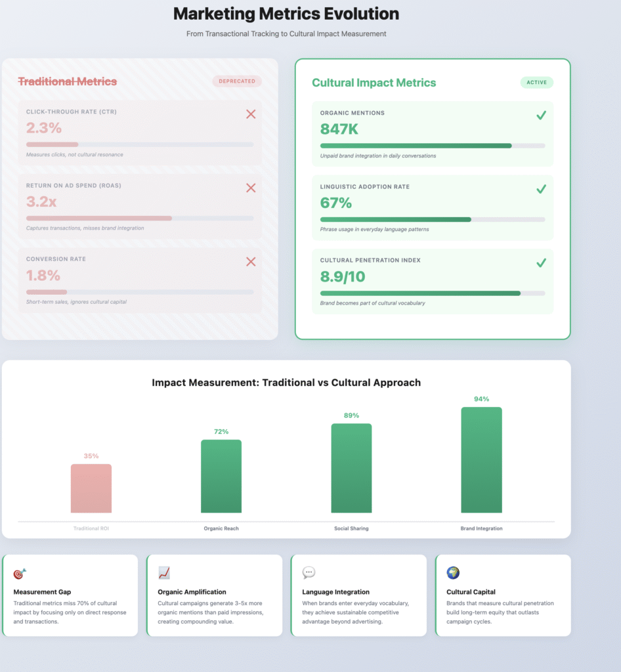Image resolution: width=621 pixels, height=672 pixels.
Task: Click the red X next to Click-Through Rate
Action: pyautogui.click(x=251, y=114)
